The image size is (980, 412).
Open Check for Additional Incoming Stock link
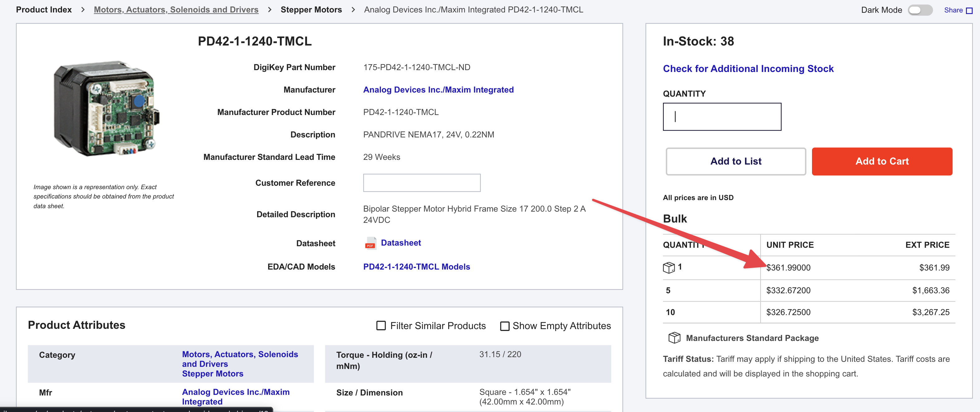tap(748, 69)
